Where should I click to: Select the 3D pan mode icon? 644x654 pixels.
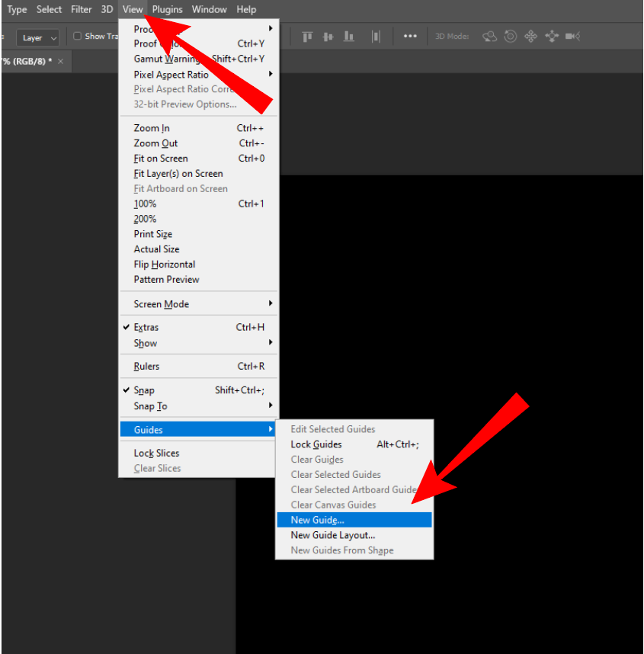tap(531, 37)
